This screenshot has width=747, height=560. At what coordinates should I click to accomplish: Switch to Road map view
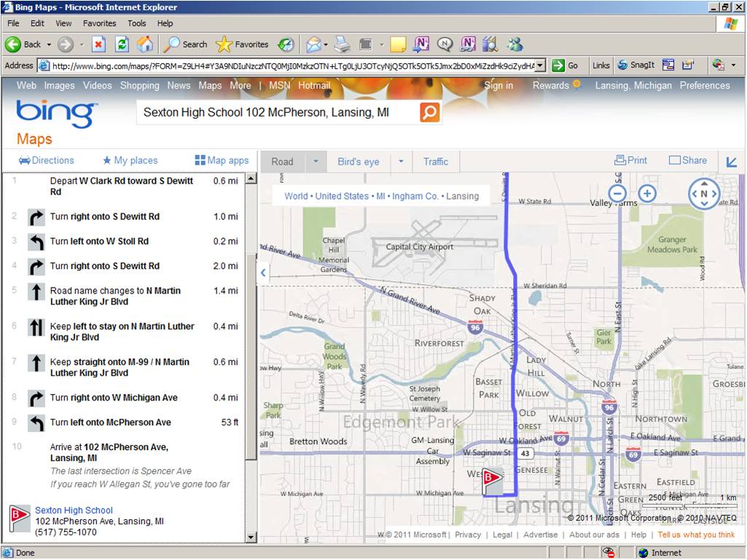tap(283, 162)
